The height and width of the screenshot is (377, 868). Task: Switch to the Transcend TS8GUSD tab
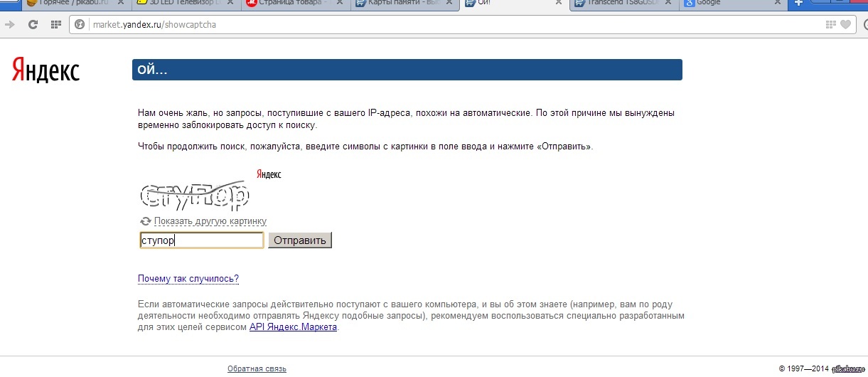[618, 4]
